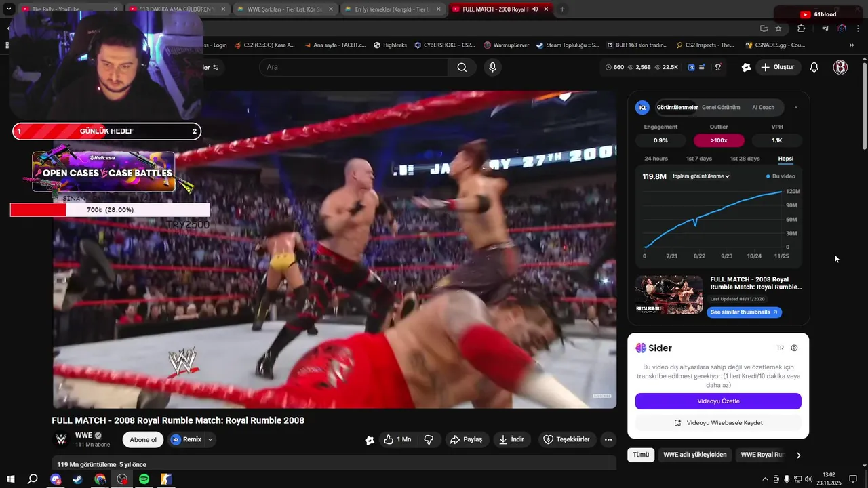
Task: Select the Genel Görünüm tab
Action: point(721,107)
